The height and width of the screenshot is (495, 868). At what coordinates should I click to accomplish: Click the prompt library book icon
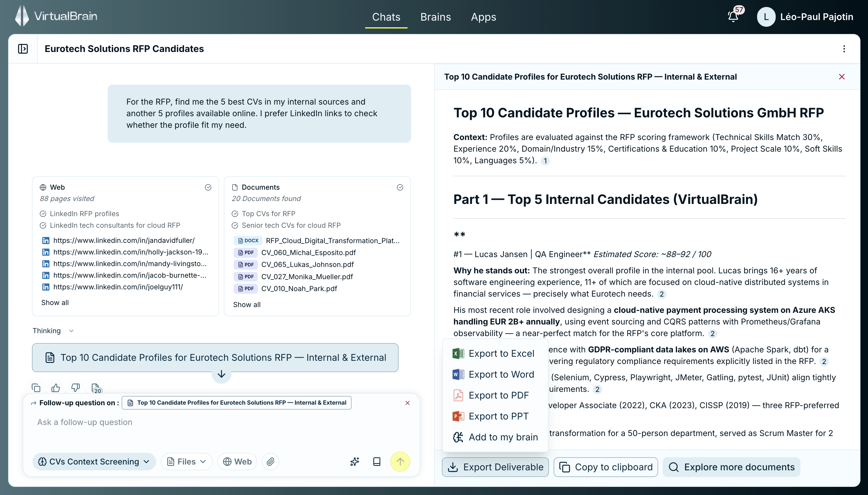coord(377,462)
